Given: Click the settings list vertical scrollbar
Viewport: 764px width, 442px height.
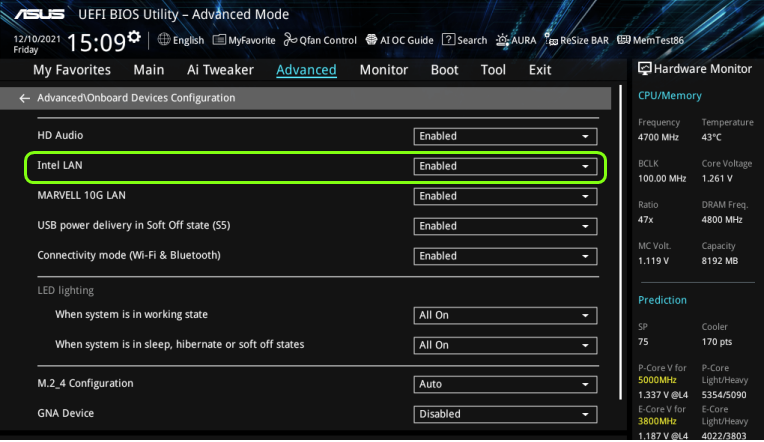Looking at the screenshot, I should point(620,242).
